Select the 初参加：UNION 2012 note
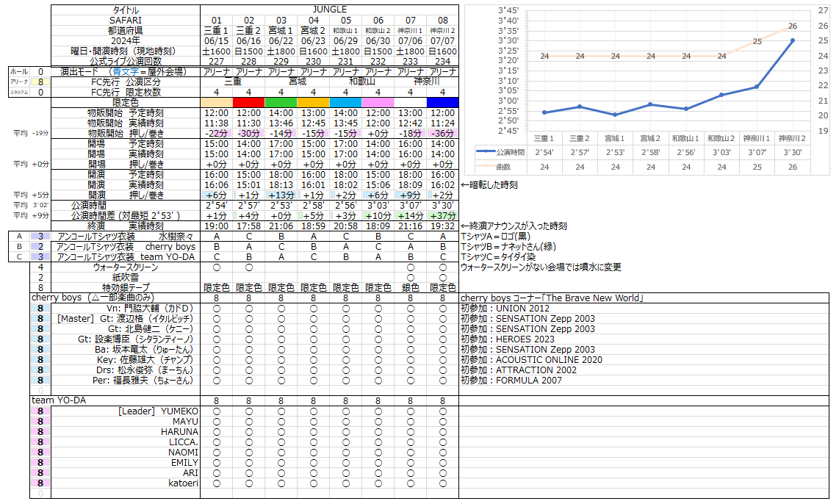The width and height of the screenshot is (839, 504). coord(505,308)
